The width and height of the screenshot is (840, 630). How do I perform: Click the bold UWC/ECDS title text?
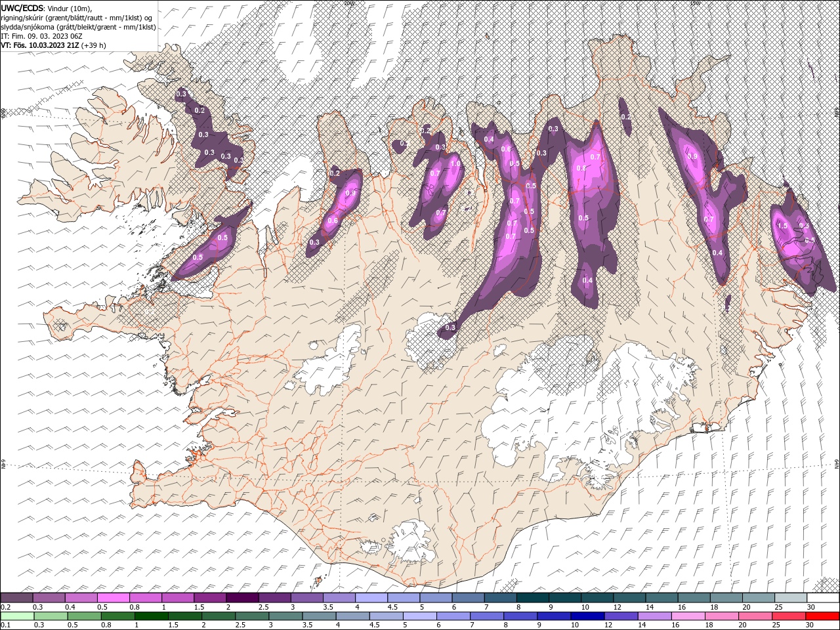22,7
